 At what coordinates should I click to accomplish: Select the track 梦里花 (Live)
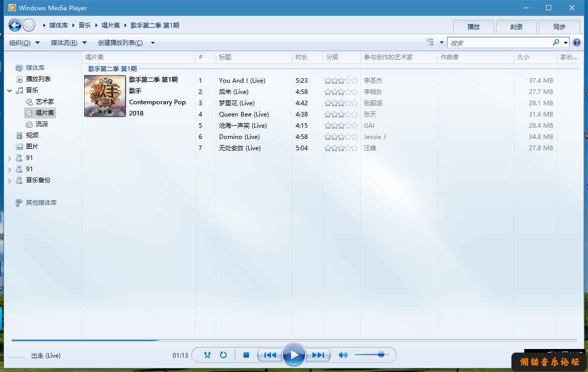click(x=237, y=103)
